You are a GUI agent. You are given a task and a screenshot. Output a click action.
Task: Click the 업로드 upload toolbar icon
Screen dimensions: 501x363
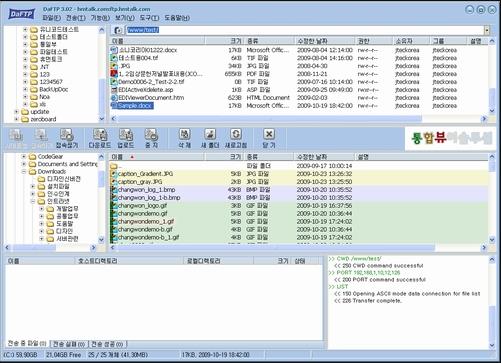click(126, 138)
